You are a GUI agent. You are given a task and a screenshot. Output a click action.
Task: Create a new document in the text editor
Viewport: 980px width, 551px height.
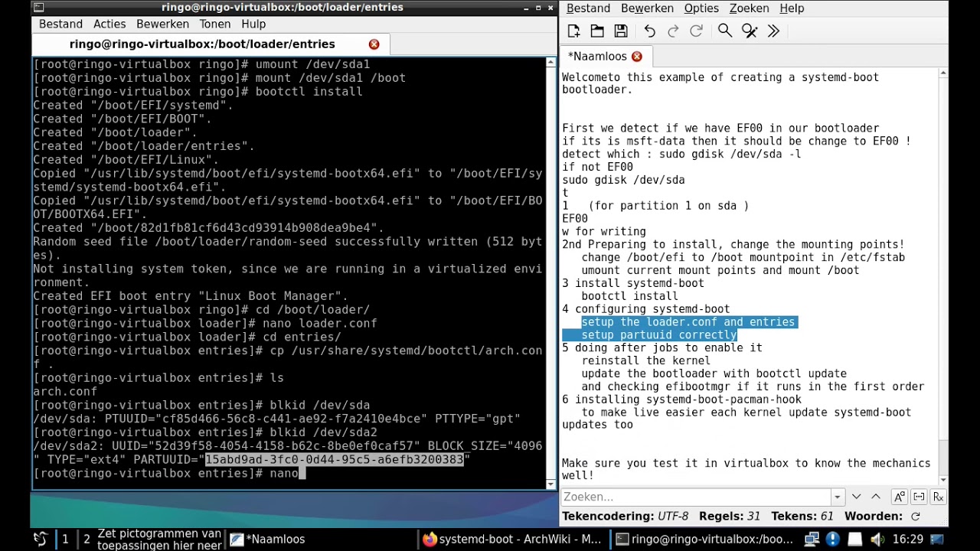coord(573,31)
